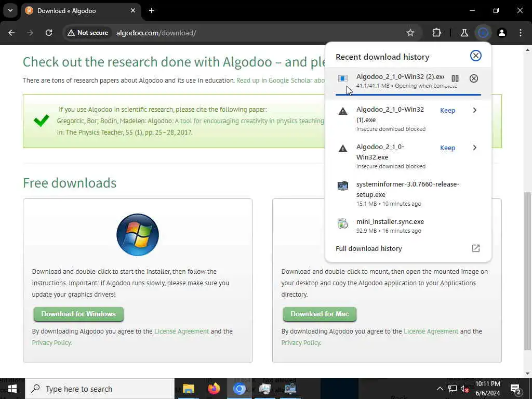Open Chrome Labs flask icon

[464, 33]
